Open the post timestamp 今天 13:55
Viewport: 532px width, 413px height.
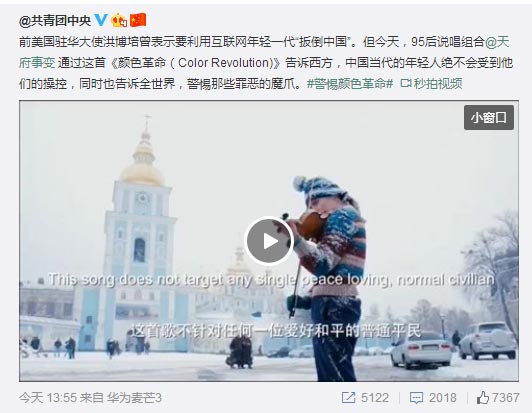tap(48, 397)
